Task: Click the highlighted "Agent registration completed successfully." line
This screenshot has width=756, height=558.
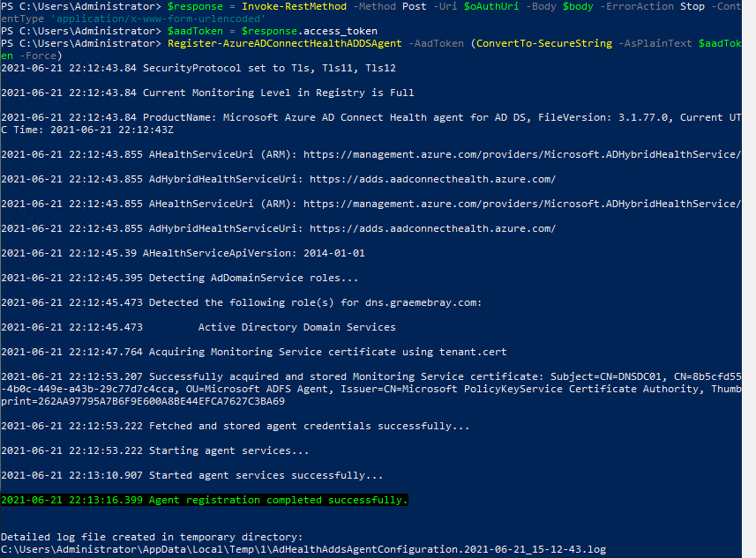Action: point(205,500)
